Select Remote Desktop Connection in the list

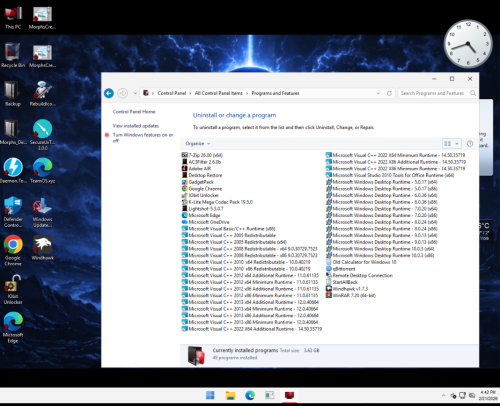coord(359,275)
